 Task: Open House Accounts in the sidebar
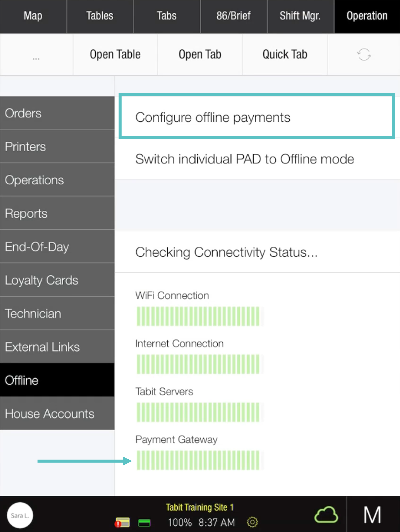pyautogui.click(x=57, y=413)
